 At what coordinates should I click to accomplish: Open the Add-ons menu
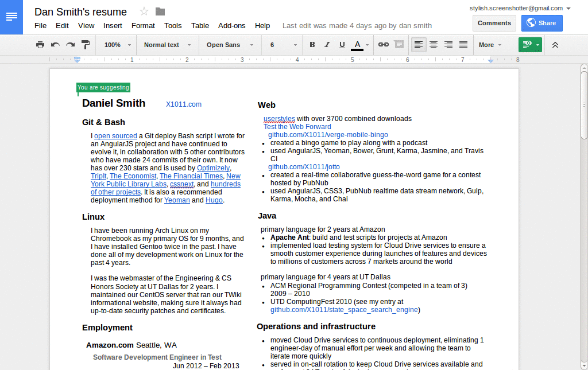click(x=232, y=25)
